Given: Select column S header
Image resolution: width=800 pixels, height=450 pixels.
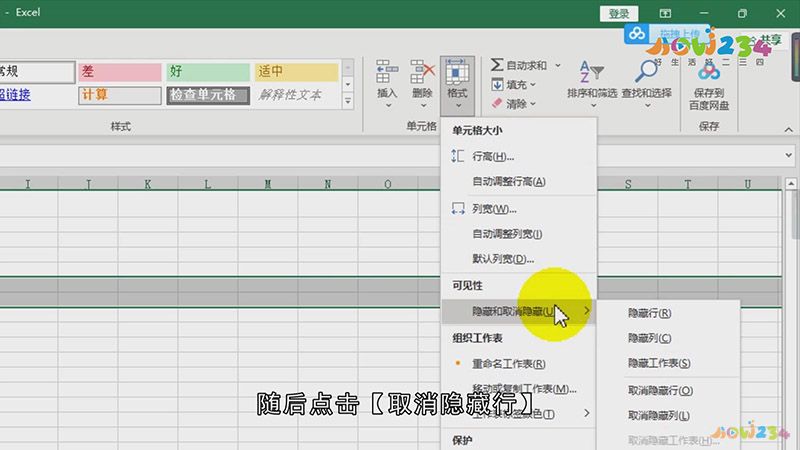Looking at the screenshot, I should point(628,184).
